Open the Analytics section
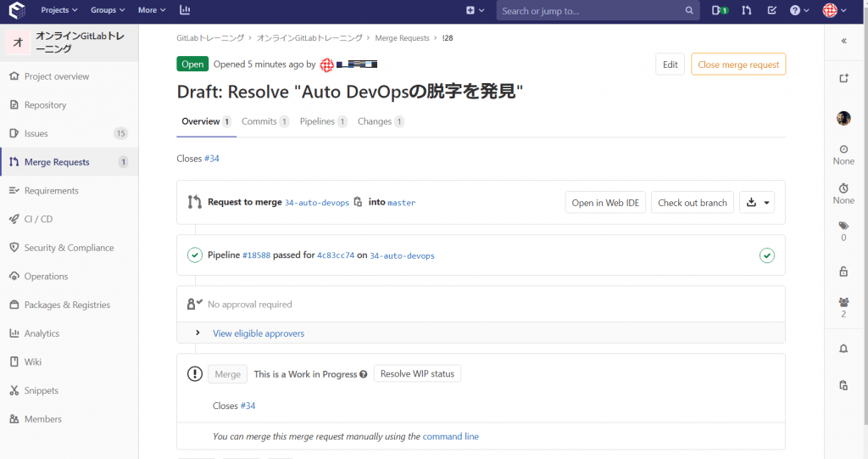 (x=42, y=333)
